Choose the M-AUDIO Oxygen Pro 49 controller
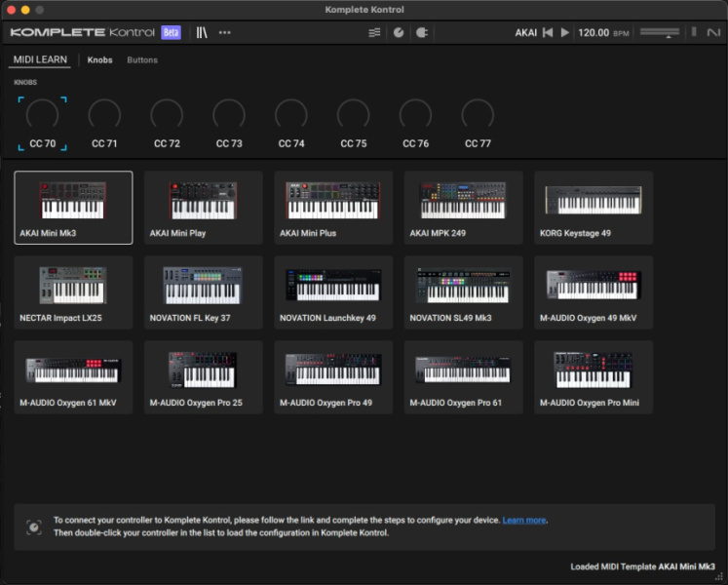The image size is (728, 585). point(333,377)
